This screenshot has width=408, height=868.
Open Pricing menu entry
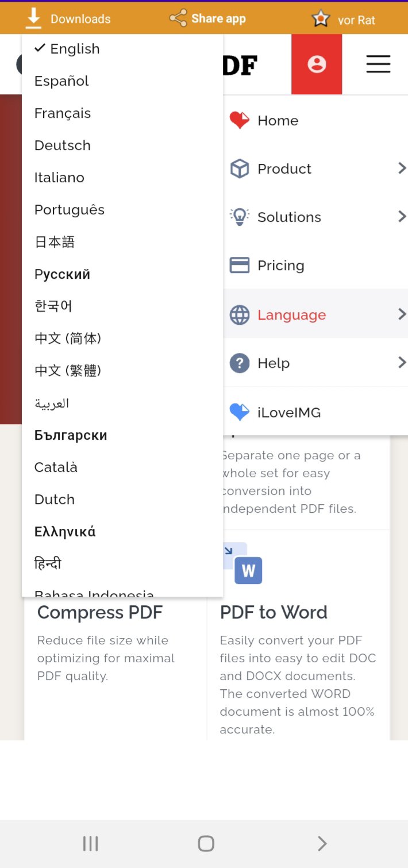[x=315, y=265]
